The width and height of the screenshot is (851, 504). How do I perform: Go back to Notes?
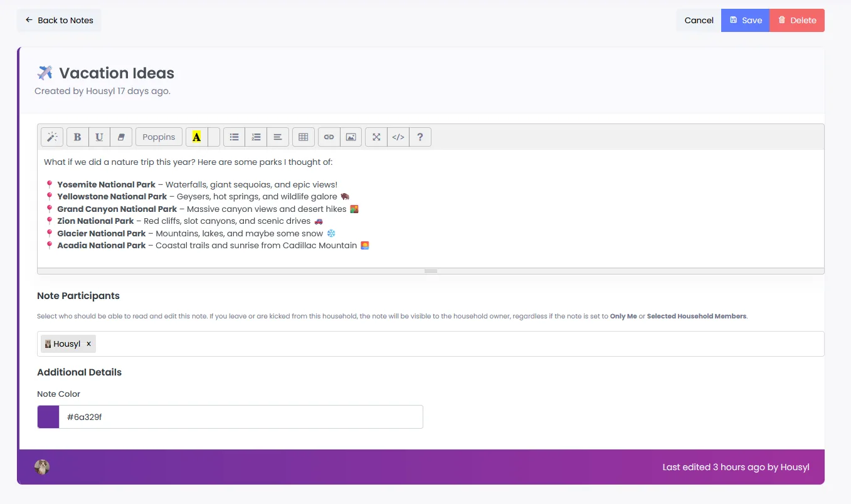tap(59, 20)
